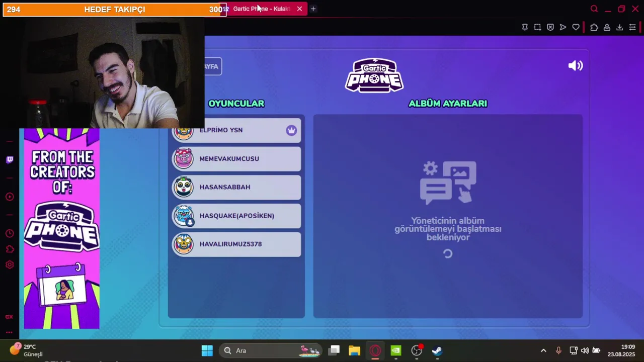
Task: Open OBS Studio from the taskbar
Action: pos(417,350)
